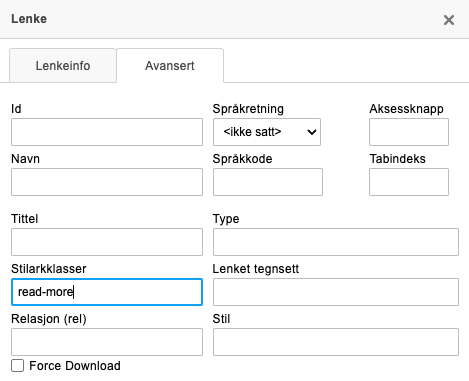Enable the Force Download checkbox
469x381 pixels.
coord(17,366)
